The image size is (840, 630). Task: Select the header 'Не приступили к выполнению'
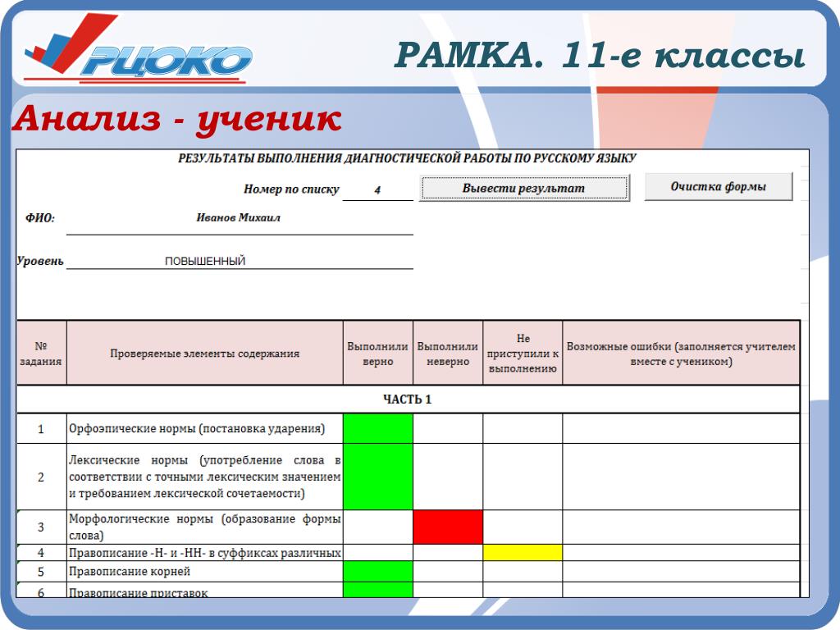[x=523, y=354]
